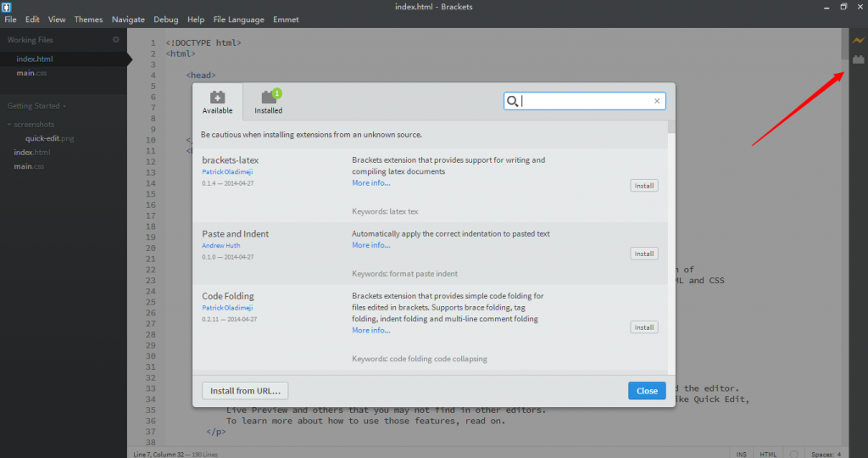868x458 pixels.
Task: Open the File menu
Action: [10, 20]
